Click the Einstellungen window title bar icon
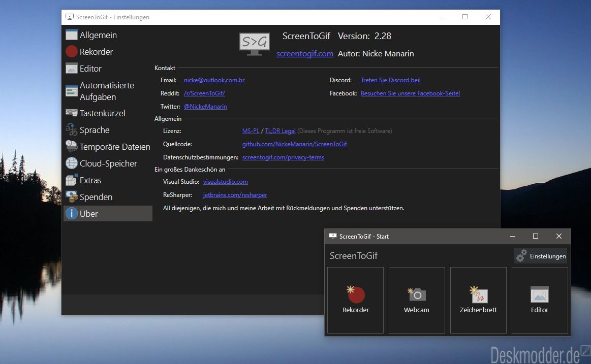The width and height of the screenshot is (591, 364). [69, 17]
